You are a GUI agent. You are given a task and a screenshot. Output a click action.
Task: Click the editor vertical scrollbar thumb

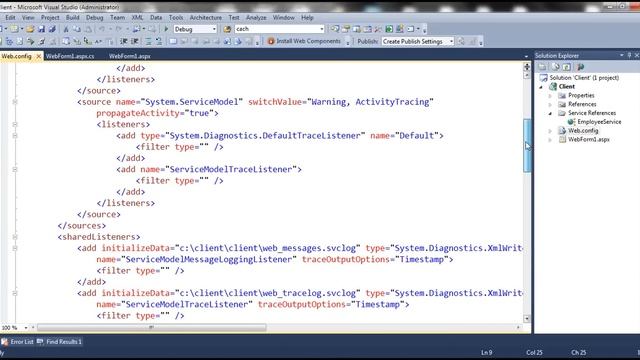pos(527,145)
